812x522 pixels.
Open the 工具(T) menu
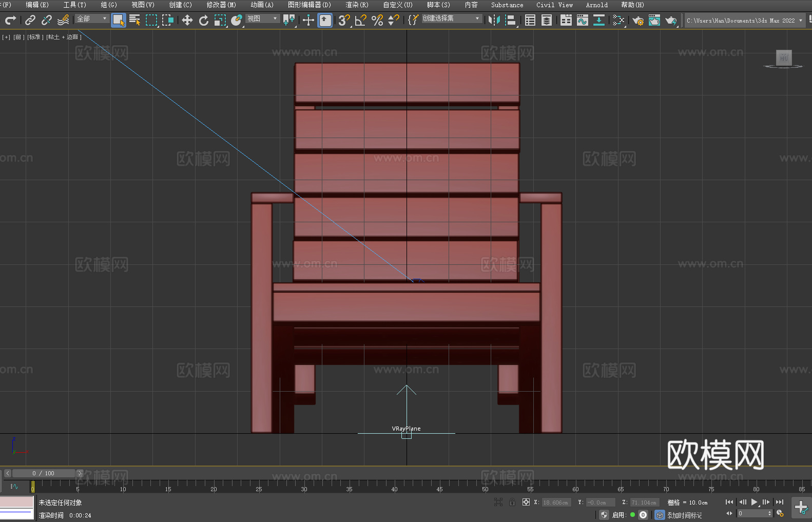point(75,5)
